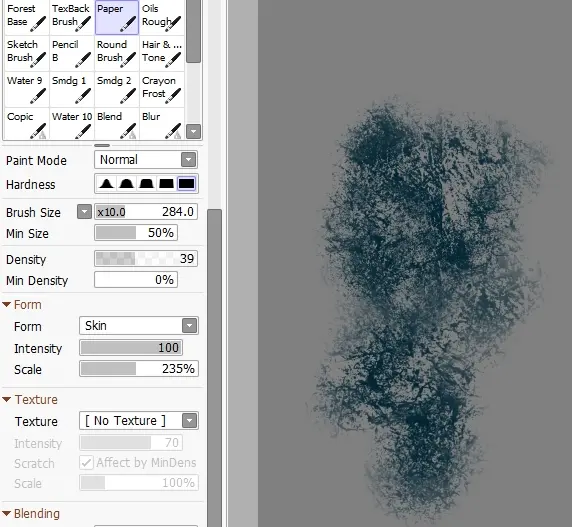Viewport: 572px width, 527px height.
Task: Click the tool panel vertical scrollbar
Action: click(x=214, y=368)
